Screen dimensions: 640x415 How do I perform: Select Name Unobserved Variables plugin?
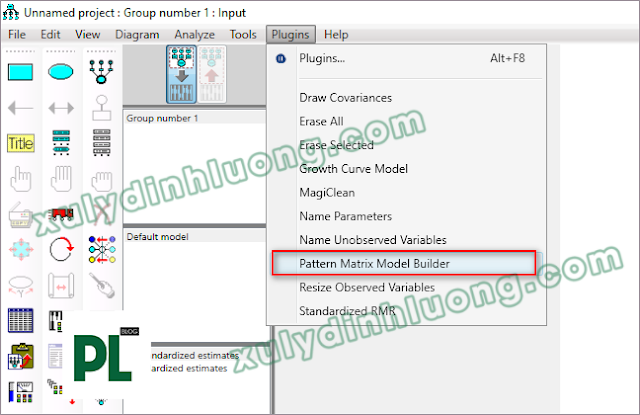point(372,240)
